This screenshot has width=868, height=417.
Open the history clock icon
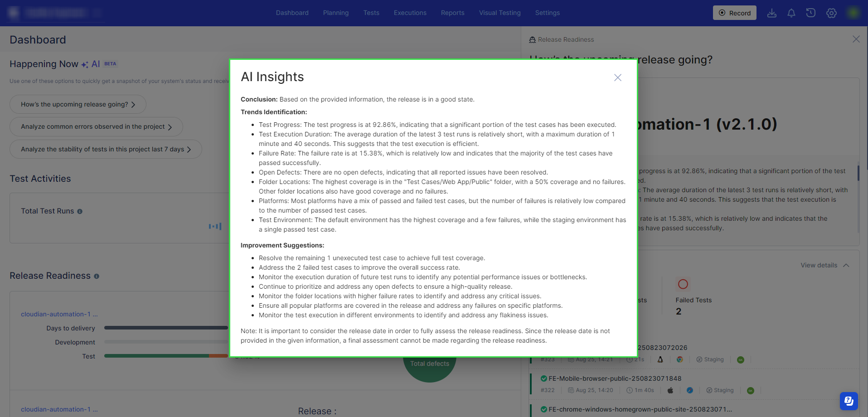click(x=810, y=13)
